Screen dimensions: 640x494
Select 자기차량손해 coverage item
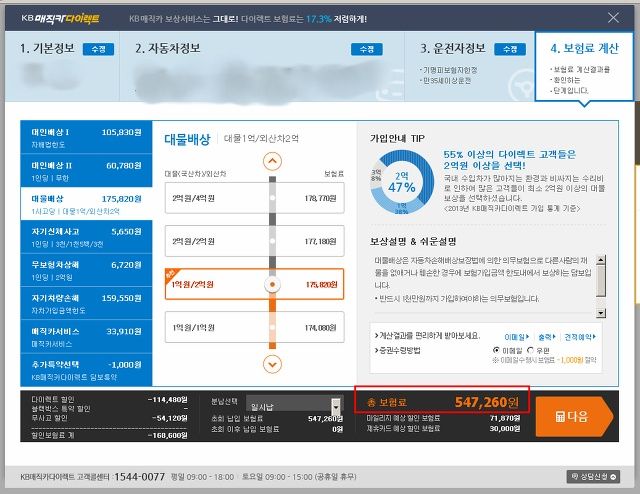click(86, 303)
